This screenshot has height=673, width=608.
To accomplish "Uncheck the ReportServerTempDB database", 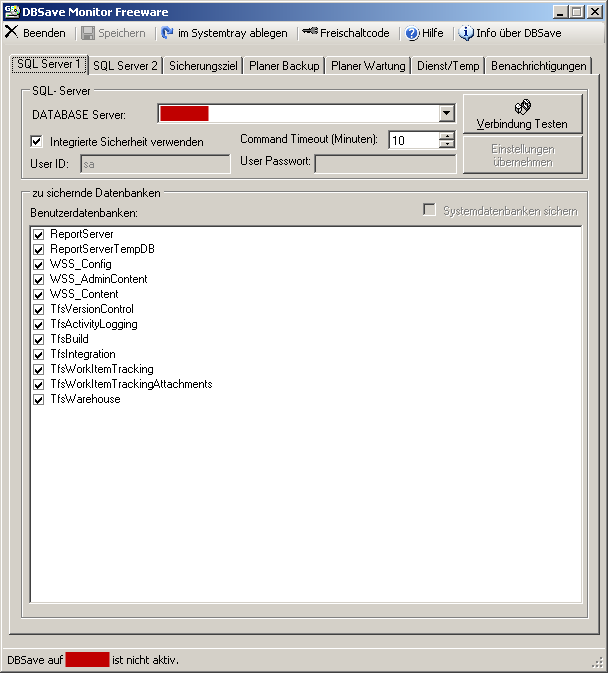I will pyautogui.click(x=39, y=249).
